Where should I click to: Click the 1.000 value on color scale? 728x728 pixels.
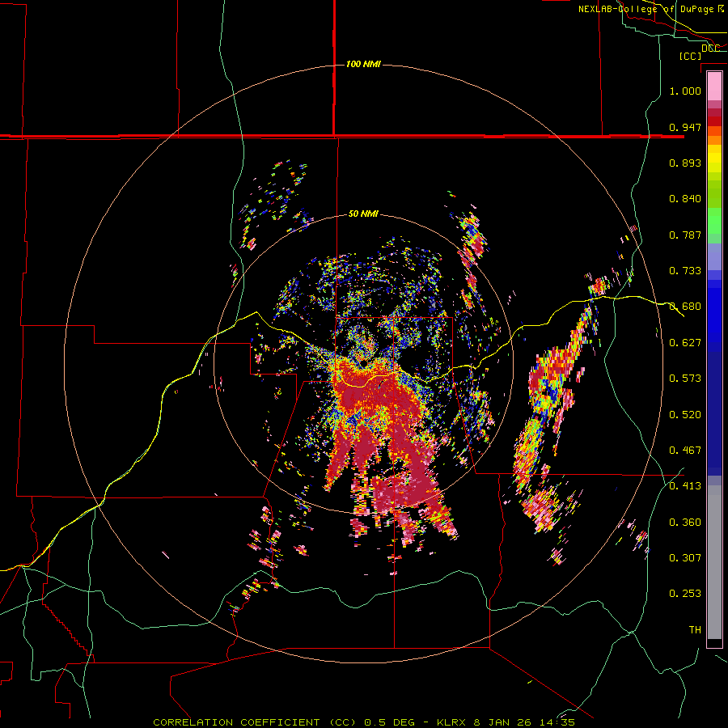[685, 91]
